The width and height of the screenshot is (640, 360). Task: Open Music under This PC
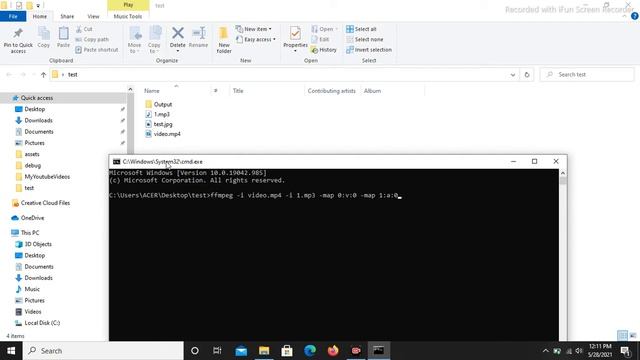[32, 289]
